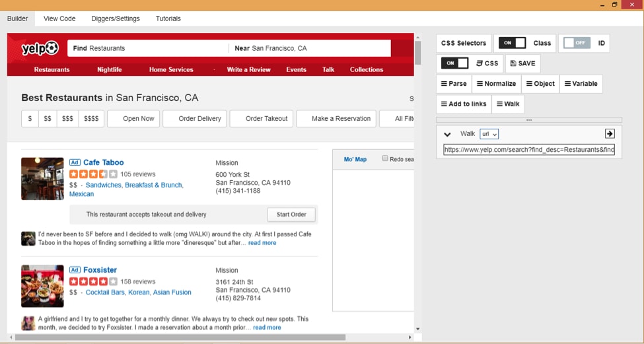Open the Diggers/Settings tab
Viewport: 644px width, 344px height.
(x=116, y=18)
